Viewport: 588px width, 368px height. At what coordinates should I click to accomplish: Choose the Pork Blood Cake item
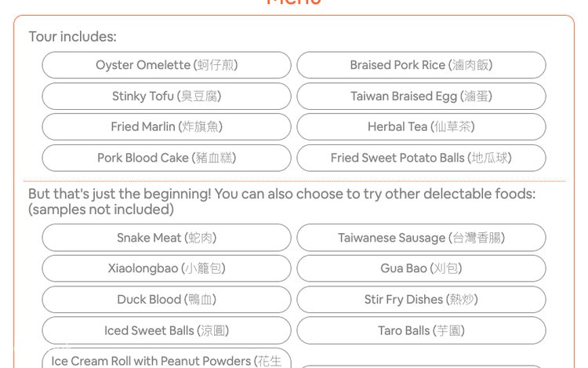tap(166, 158)
